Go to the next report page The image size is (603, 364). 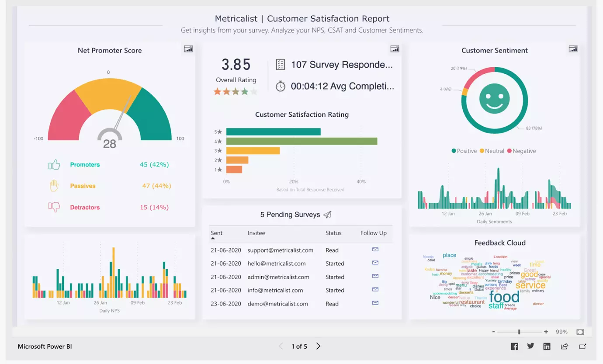[x=318, y=346]
